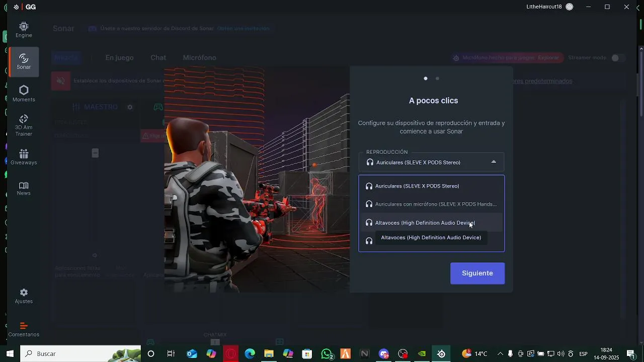The width and height of the screenshot is (644, 362).
Task: Open Task View on taskbar
Action: (171, 353)
